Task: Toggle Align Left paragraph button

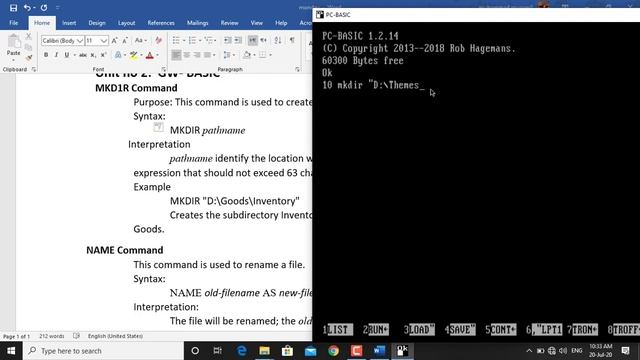Action: tap(176, 55)
